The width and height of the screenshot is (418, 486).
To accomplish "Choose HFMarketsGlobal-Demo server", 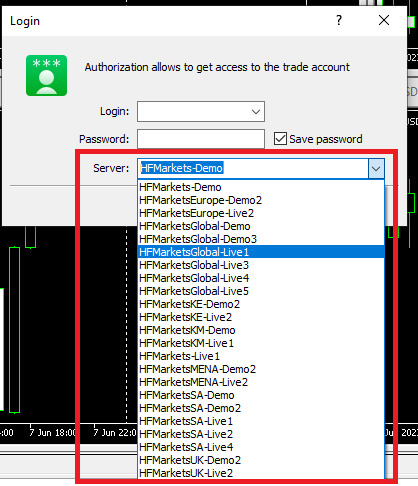I will coord(261,226).
